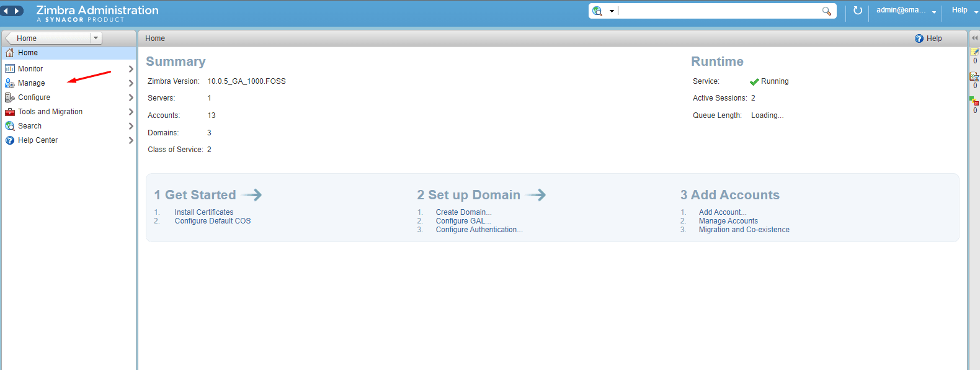Click the Manage users-gear icon
The height and width of the screenshot is (370, 980).
[x=10, y=83]
